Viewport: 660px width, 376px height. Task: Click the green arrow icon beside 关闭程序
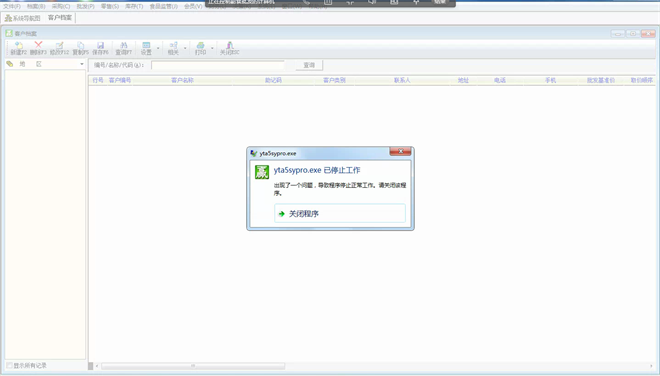point(282,214)
